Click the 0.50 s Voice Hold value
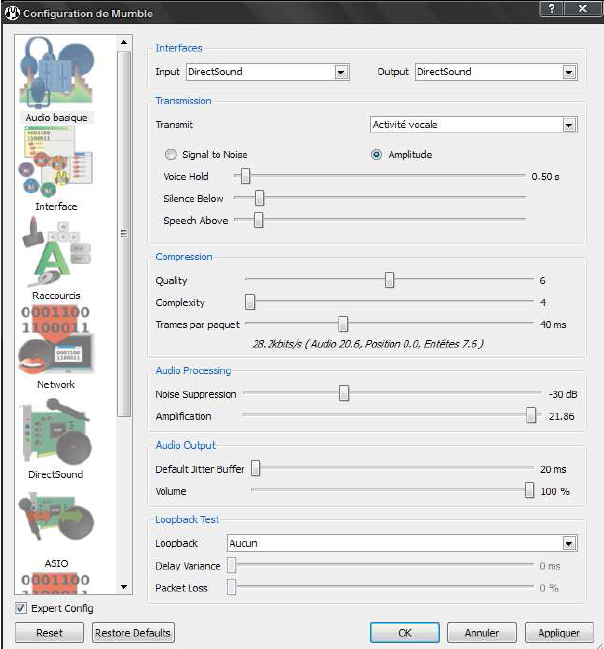This screenshot has height=649, width=604. 545,177
